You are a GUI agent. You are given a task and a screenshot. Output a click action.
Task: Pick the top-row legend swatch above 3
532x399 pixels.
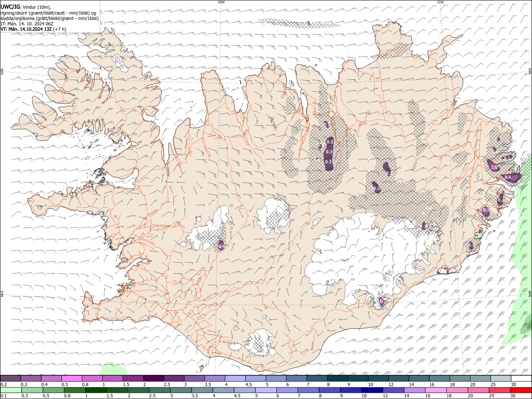point(194,378)
